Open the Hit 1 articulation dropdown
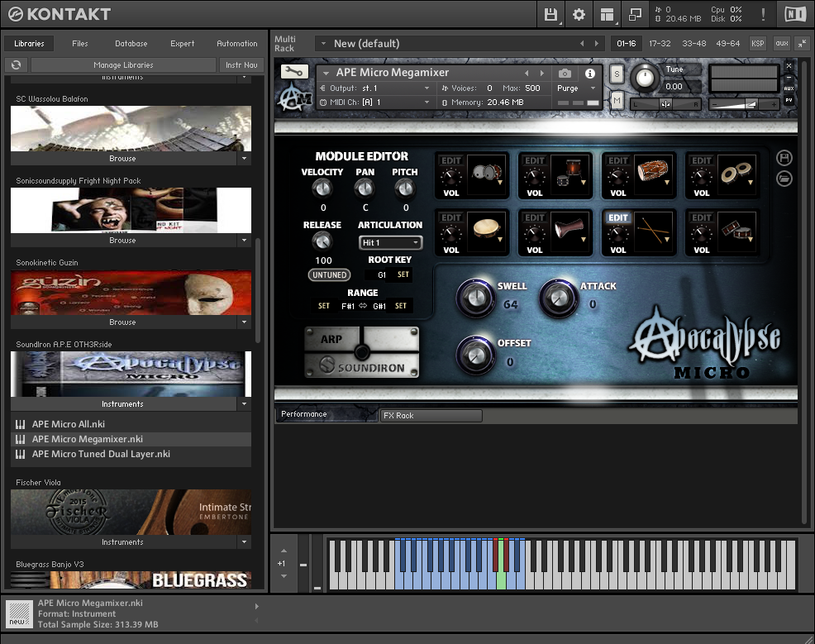 [390, 243]
